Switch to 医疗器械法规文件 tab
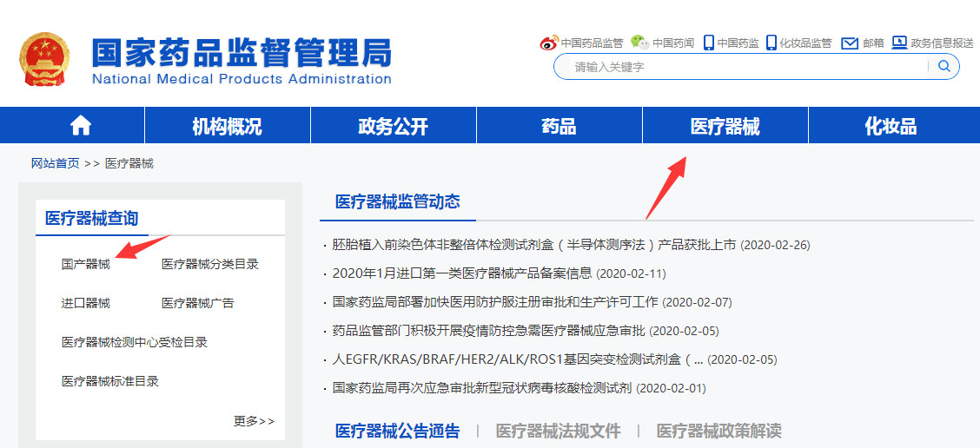Viewport: 980px width, 448px height. tap(558, 431)
